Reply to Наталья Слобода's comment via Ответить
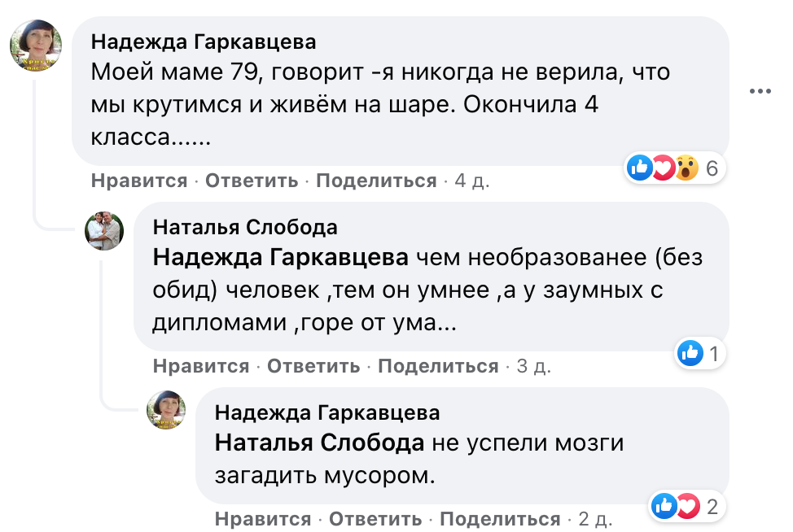Image resolution: width=793 pixels, height=532 pixels. 313,366
